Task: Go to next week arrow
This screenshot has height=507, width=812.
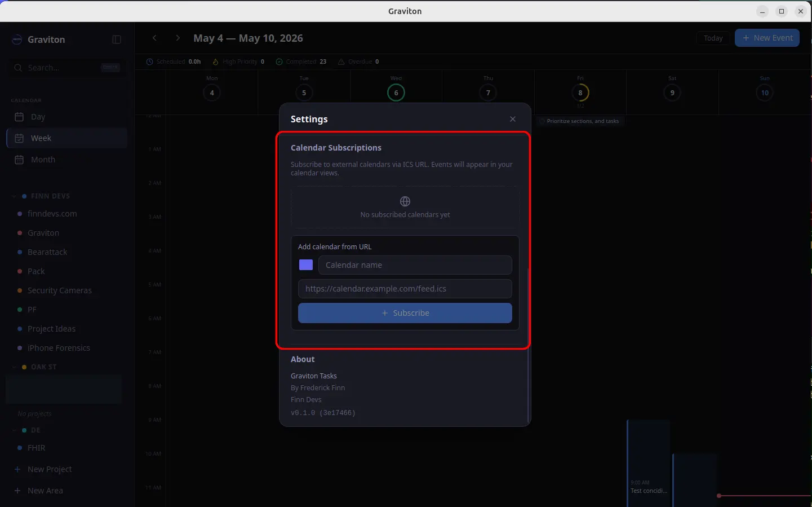Action: click(178, 38)
